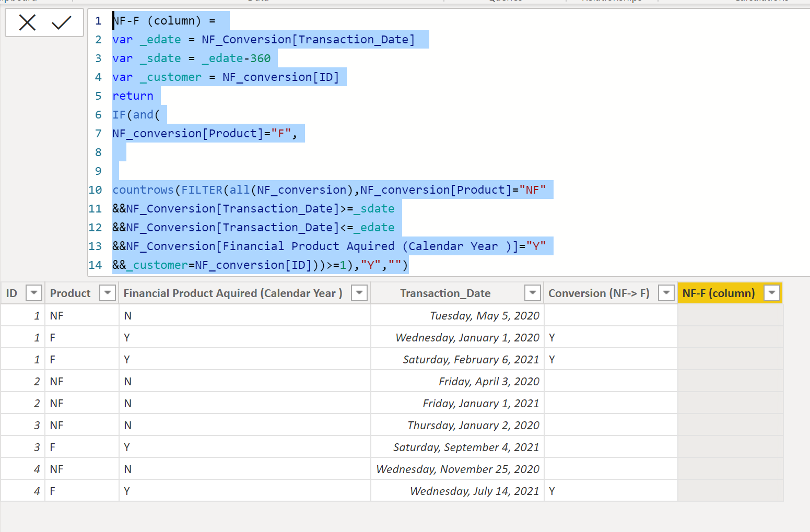Screen dimensions: 810x532
Task: Click 'NF_Conversion[Transaction_Date]' on formula line 2
Action: [308, 39]
